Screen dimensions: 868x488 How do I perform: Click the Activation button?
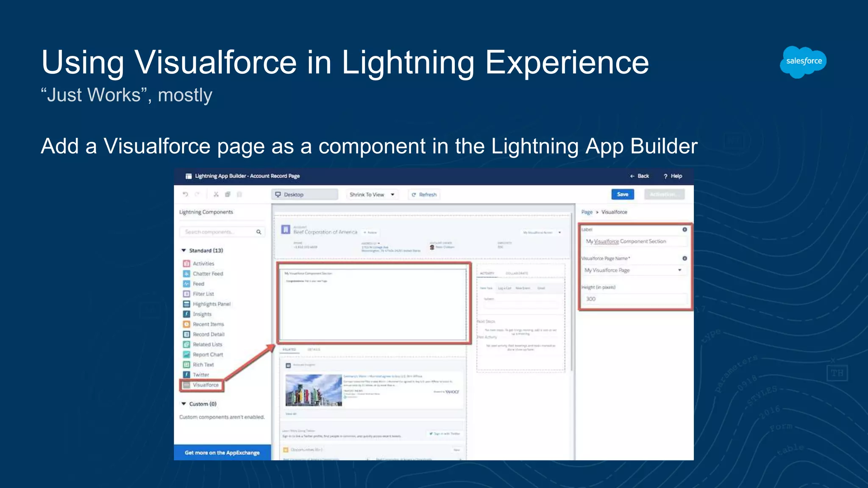tap(664, 194)
